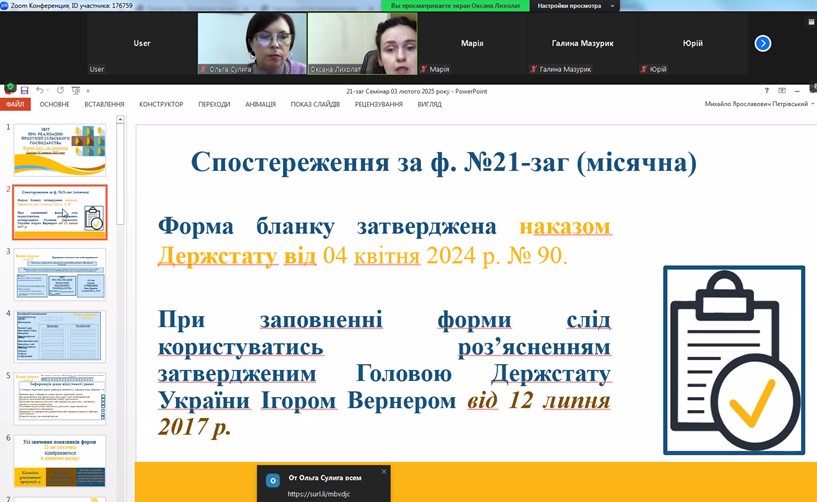
Task: Save the presentation via the floppy disk icon
Action: pyautogui.click(x=24, y=91)
